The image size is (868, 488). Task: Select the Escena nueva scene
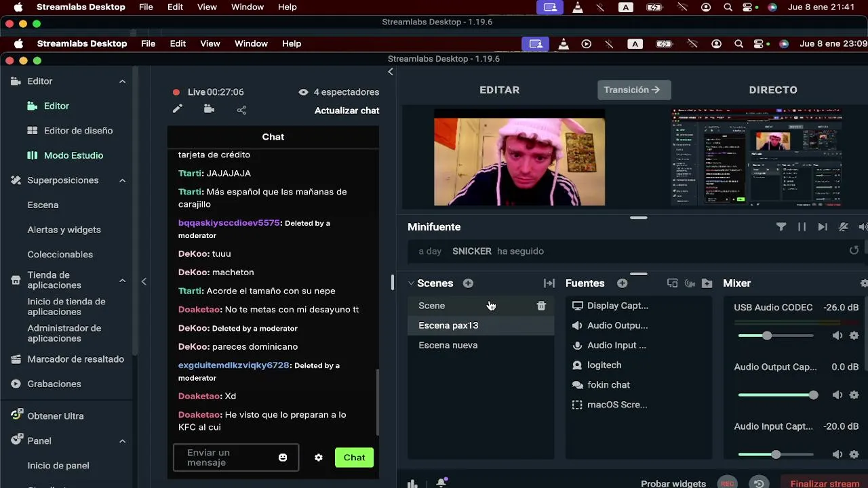pos(481,345)
